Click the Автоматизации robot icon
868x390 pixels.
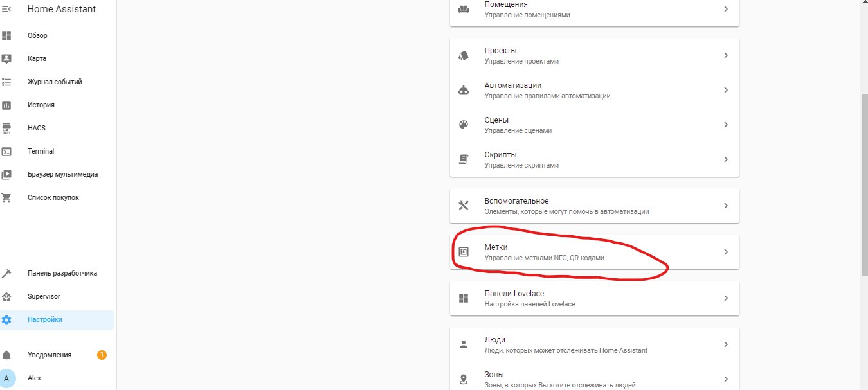click(464, 90)
